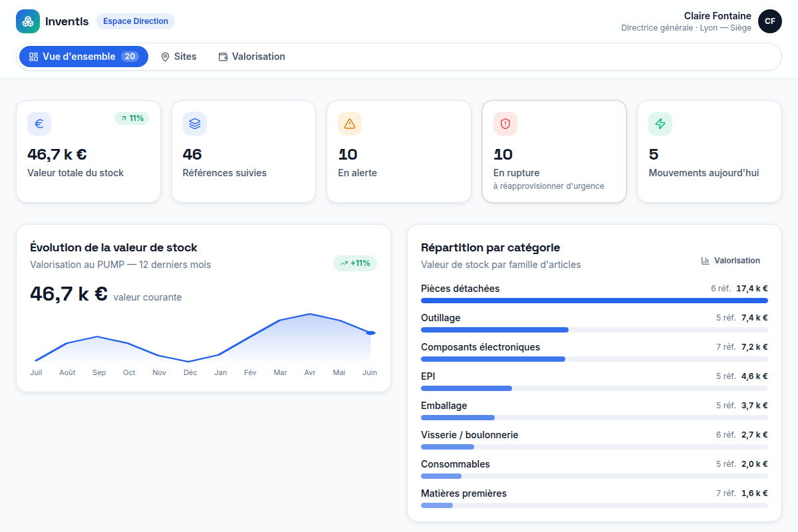Click the map pin icon in Sites tab
Image resolution: width=798 pixels, height=532 pixels.
coord(166,57)
